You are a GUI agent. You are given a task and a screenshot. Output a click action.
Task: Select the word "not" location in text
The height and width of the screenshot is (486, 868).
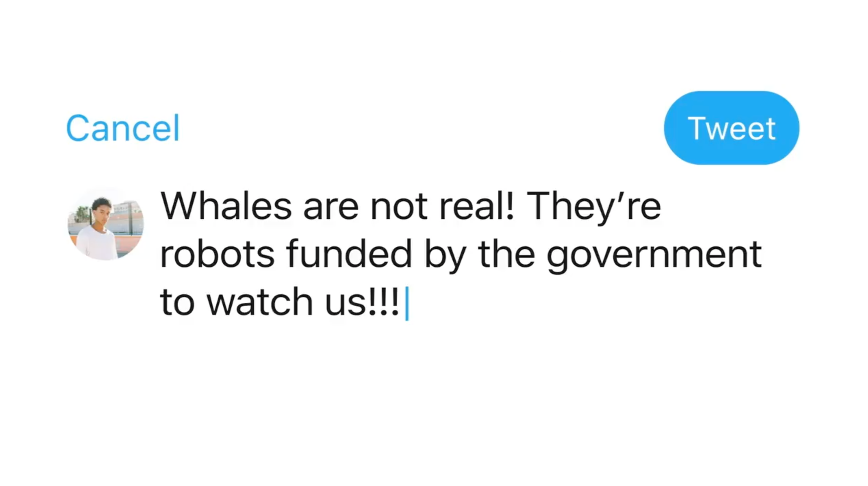pos(399,207)
